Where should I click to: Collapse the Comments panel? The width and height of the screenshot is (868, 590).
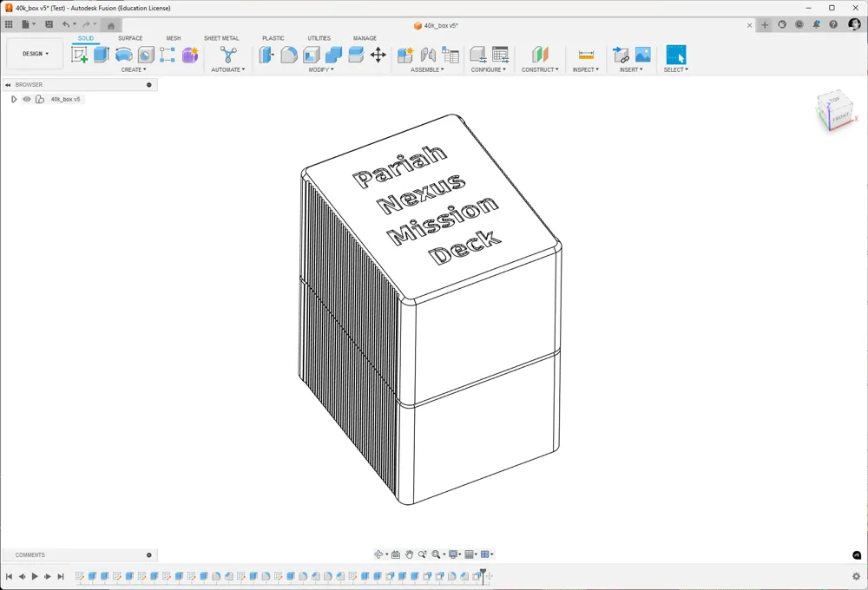click(x=148, y=554)
